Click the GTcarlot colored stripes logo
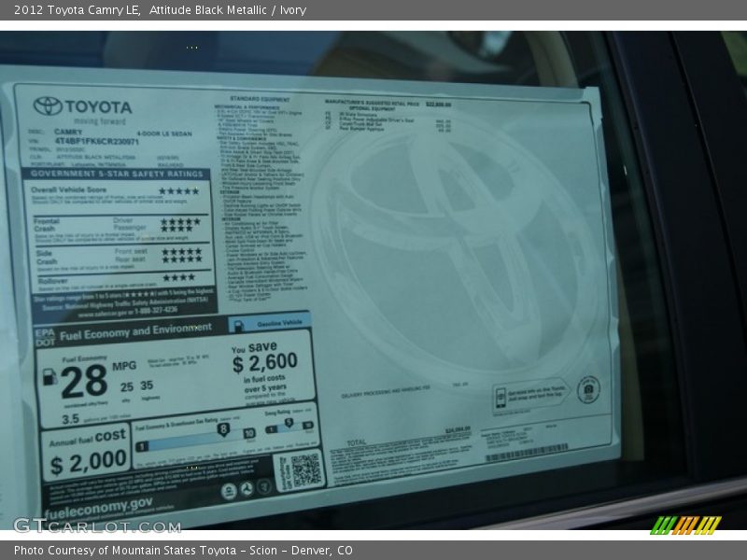This screenshot has width=747, height=560. [684, 526]
